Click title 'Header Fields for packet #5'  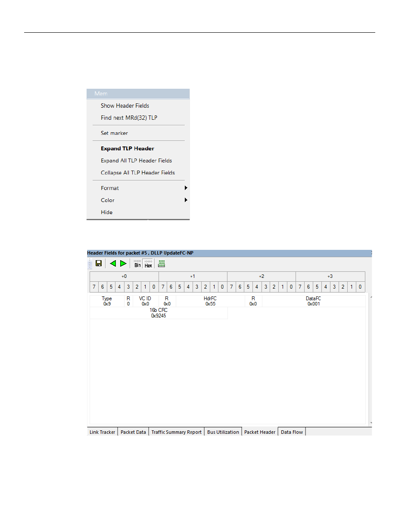click(x=117, y=253)
